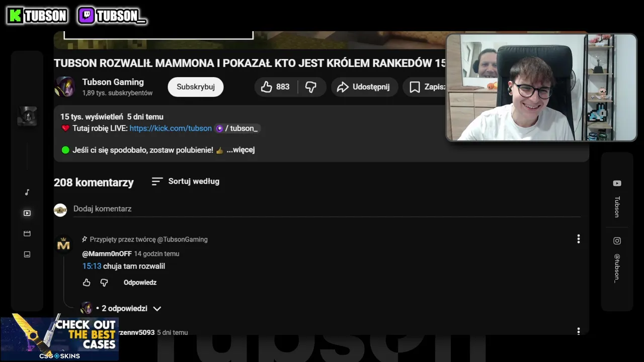This screenshot has width=644, height=362.
Task: Click the Subskrybuj button
Action: click(x=196, y=87)
